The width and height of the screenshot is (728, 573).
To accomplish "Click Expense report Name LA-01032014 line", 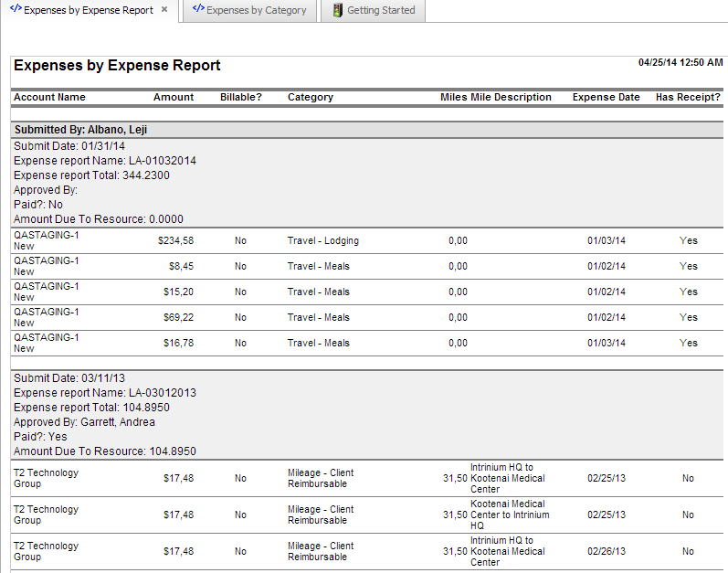I will tap(105, 161).
